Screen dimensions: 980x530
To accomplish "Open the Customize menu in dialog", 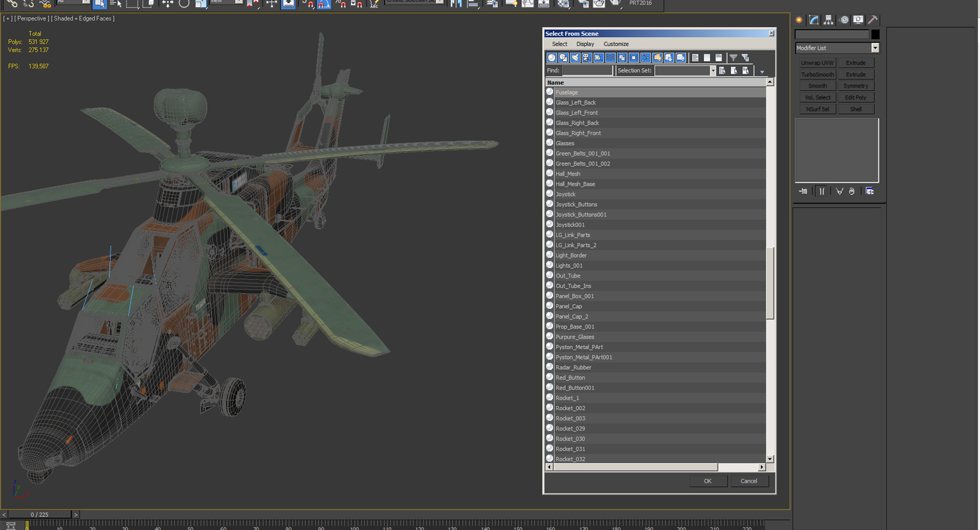I will coord(616,44).
